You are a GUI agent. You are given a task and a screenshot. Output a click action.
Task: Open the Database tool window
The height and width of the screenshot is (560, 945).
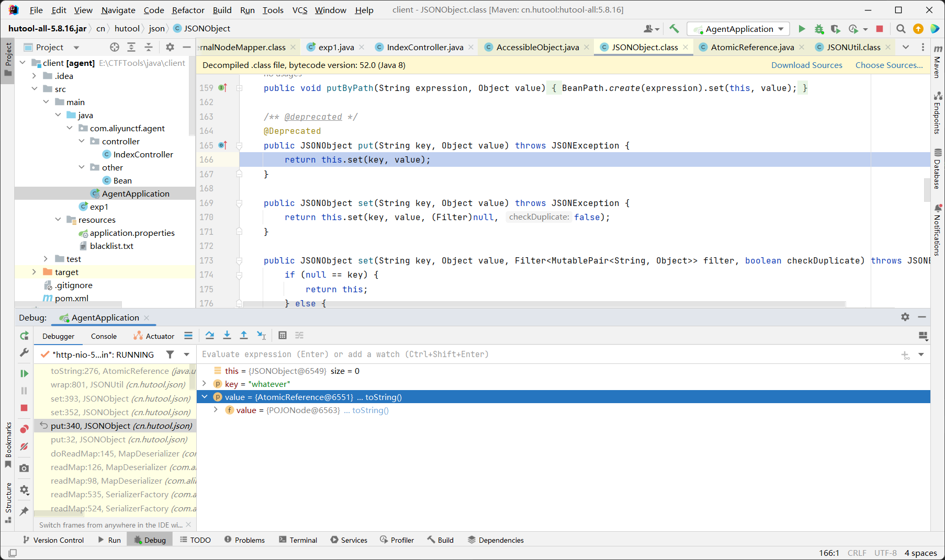(x=938, y=168)
